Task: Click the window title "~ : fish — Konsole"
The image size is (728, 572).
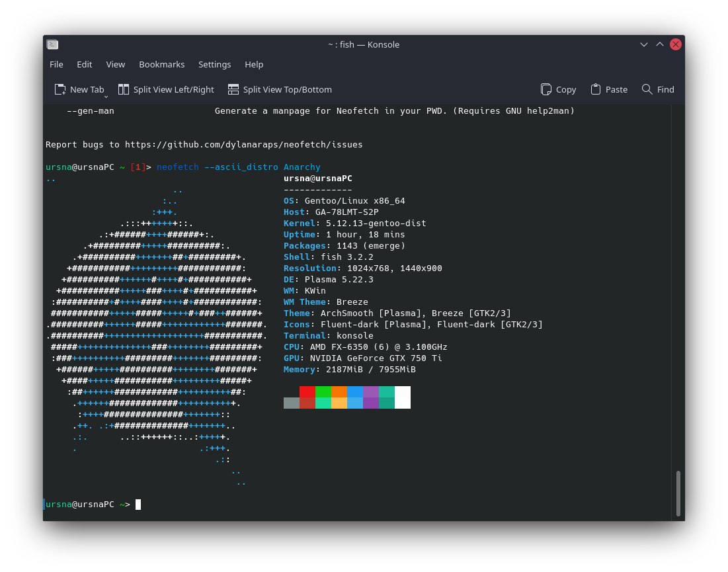Action: [364, 44]
